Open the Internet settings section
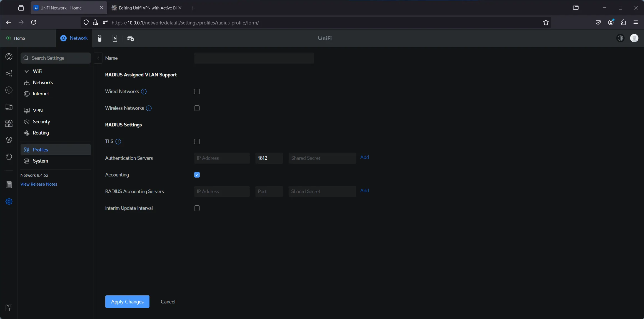644x319 pixels. (x=56, y=94)
